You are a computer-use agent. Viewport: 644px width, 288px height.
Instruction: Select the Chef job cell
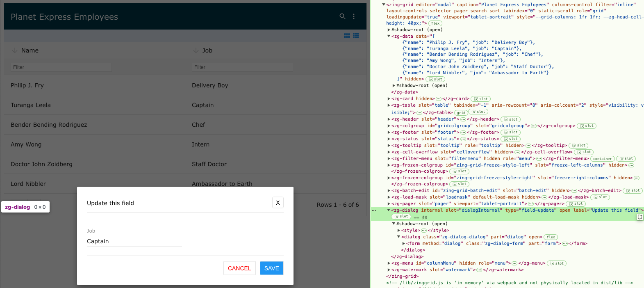pyautogui.click(x=276, y=125)
